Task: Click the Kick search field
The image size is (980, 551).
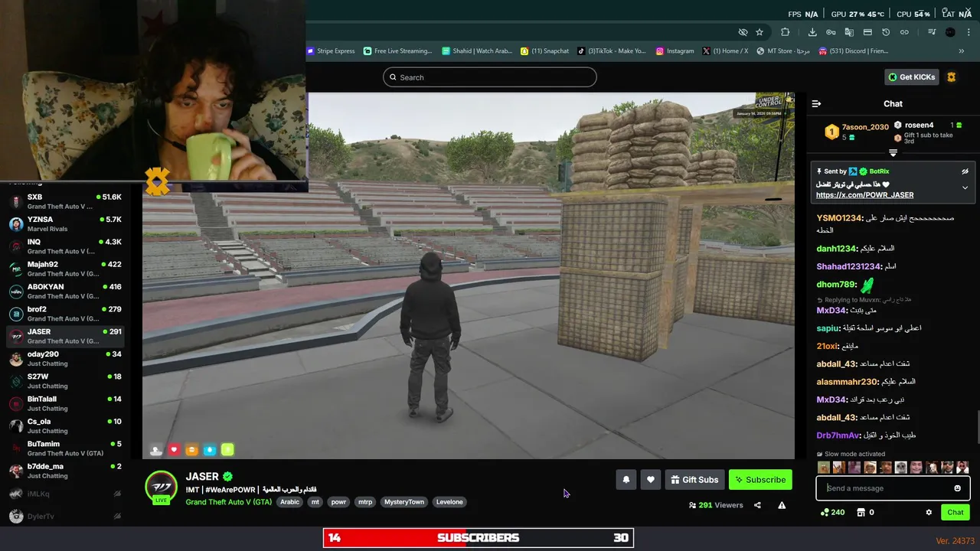Action: (x=490, y=77)
